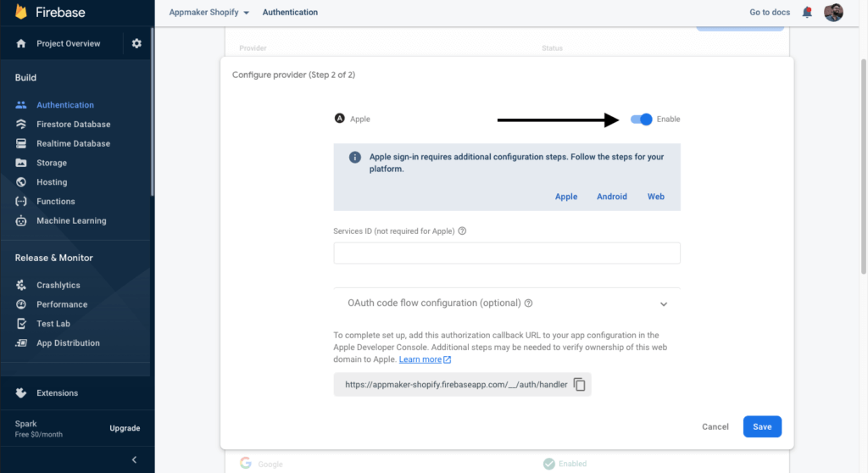Click Project Overview label
The height and width of the screenshot is (473, 868).
[x=68, y=43]
